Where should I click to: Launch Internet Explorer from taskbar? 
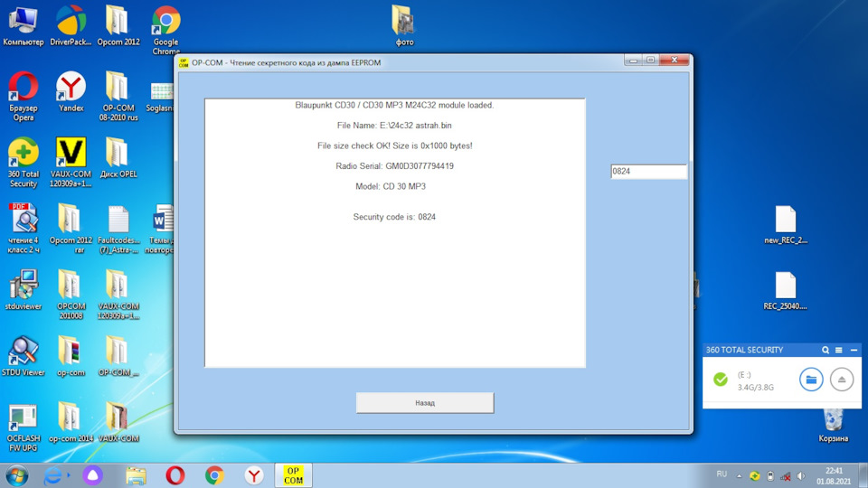click(53, 475)
